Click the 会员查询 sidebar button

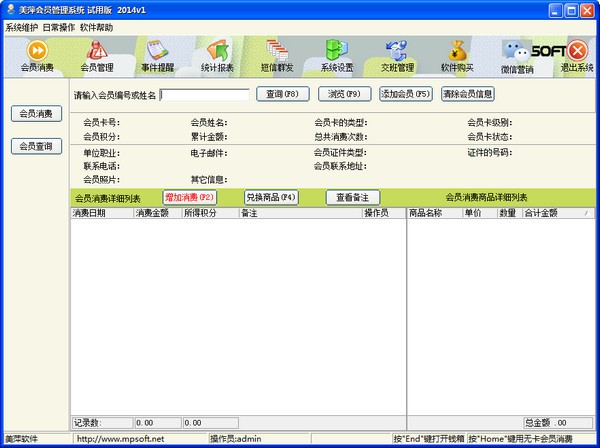point(36,146)
